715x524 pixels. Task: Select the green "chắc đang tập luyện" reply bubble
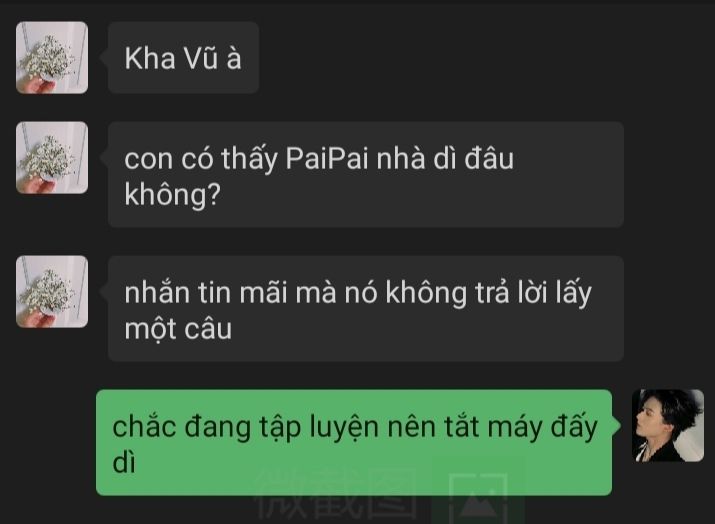click(354, 442)
